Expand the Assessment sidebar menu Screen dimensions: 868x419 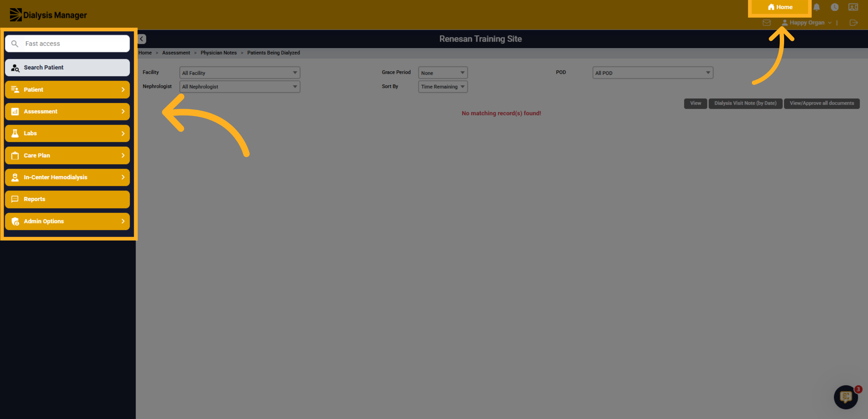click(67, 111)
